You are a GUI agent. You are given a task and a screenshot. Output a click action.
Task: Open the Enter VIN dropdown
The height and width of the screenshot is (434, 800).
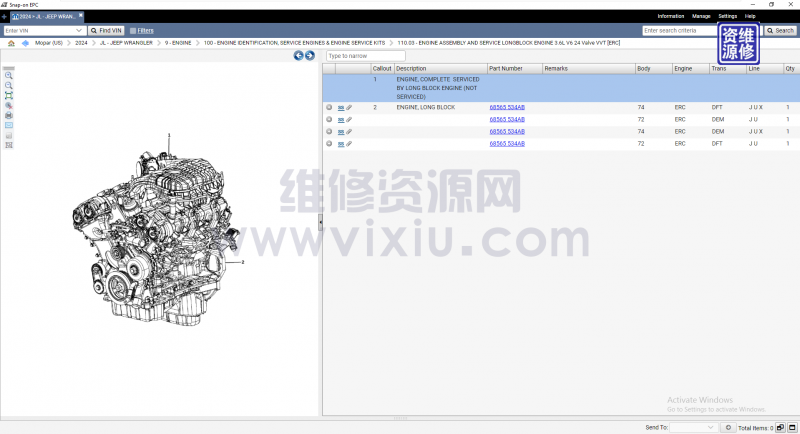pyautogui.click(x=79, y=31)
